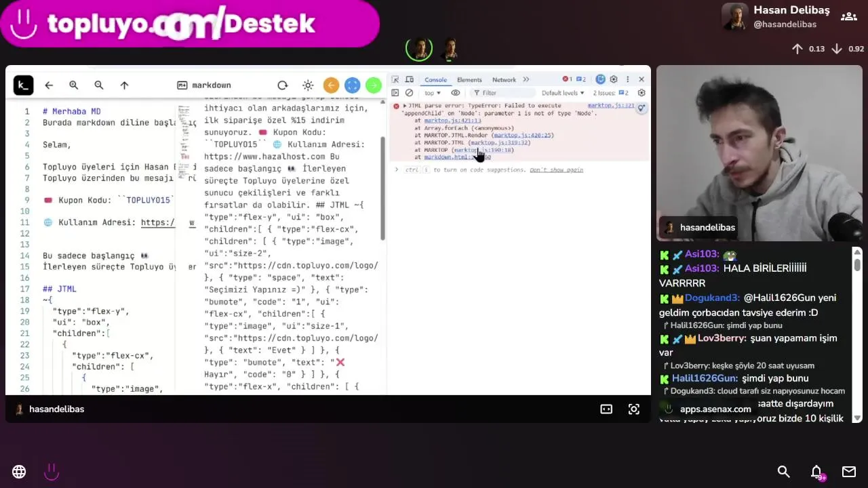
Task: Click the green right-arrow circle button
Action: coord(373,85)
